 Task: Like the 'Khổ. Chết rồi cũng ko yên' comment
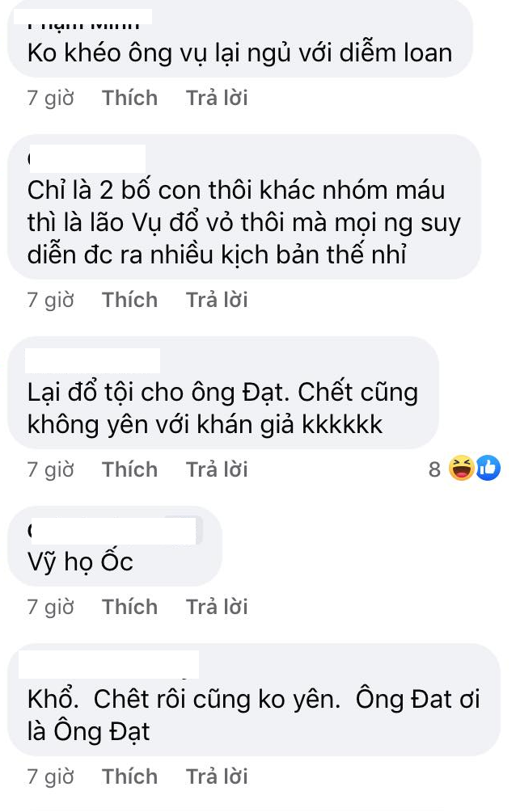pos(129,776)
